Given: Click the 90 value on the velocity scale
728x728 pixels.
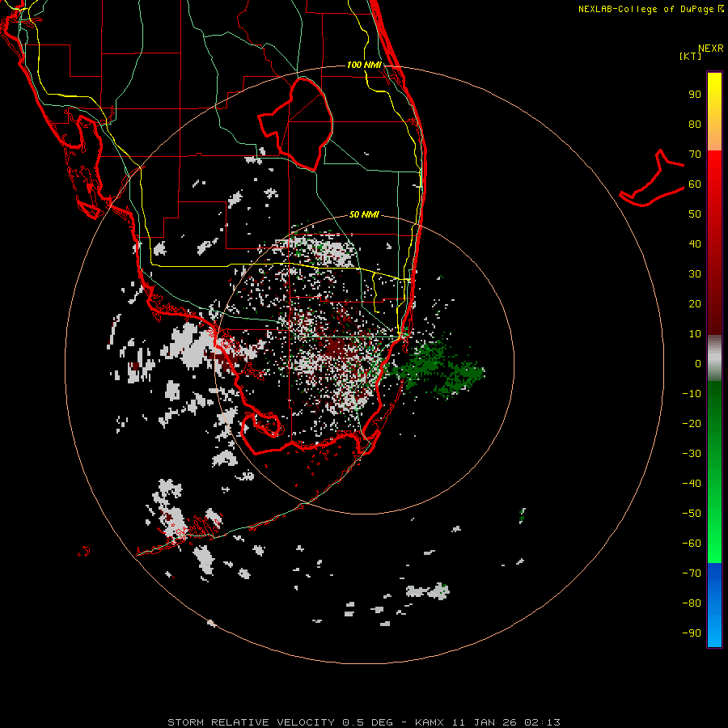Looking at the screenshot, I should click(695, 95).
